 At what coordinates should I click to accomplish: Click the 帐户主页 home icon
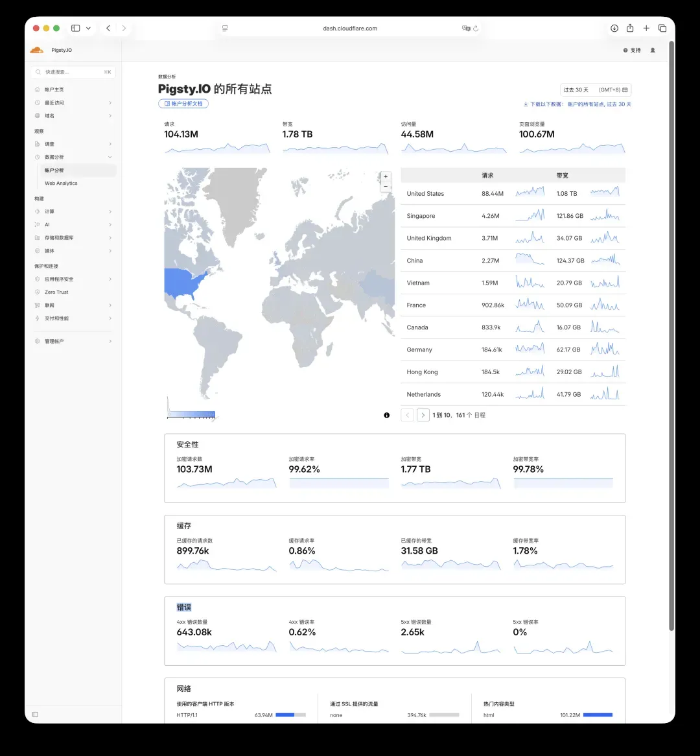(38, 89)
